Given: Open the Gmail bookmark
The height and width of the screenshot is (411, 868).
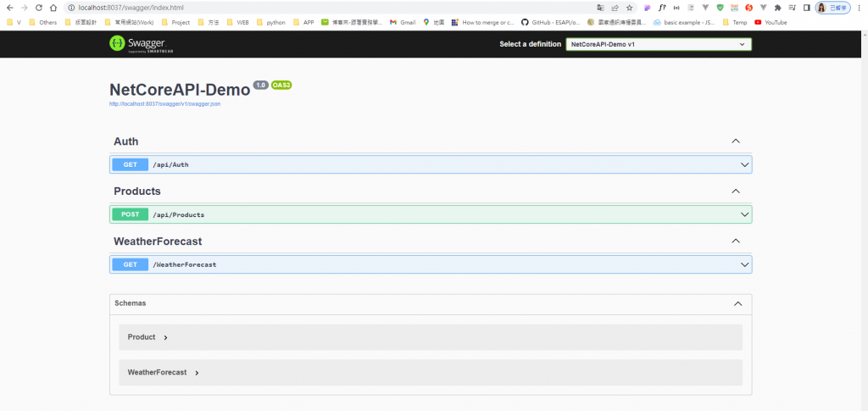Looking at the screenshot, I should pos(403,23).
